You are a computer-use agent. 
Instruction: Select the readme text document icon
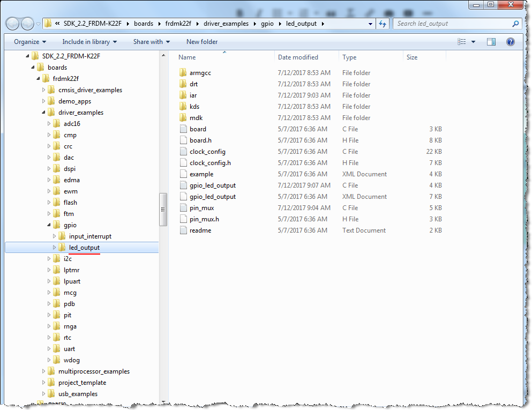[x=183, y=230]
